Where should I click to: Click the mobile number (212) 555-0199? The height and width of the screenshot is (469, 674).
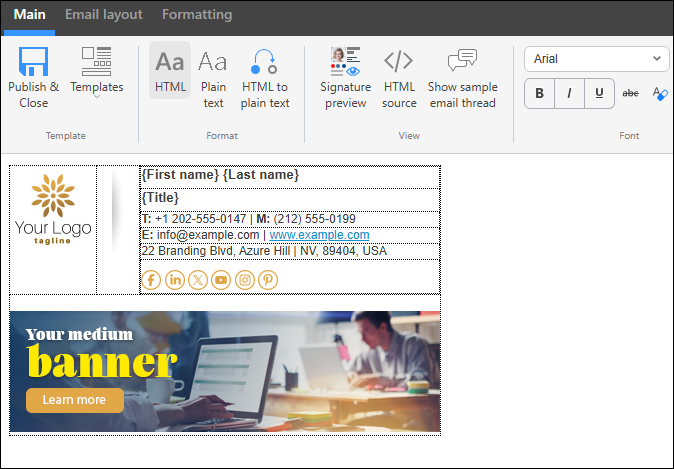tap(314, 219)
